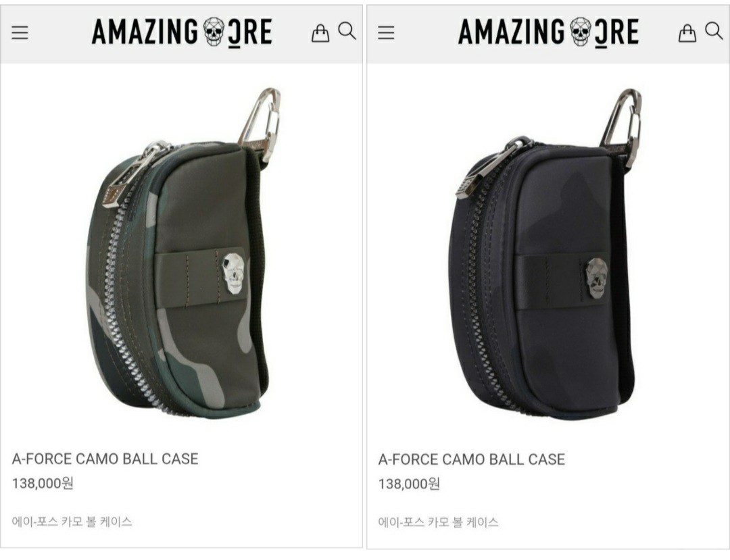Click the right 에이-포스 카모 볼 케이스 text
This screenshot has width=730, height=560.
coord(439,522)
